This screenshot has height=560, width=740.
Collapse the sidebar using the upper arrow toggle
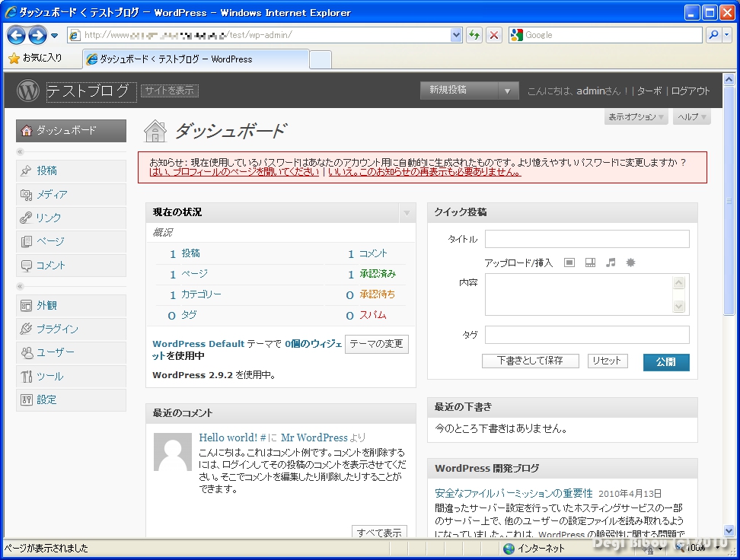(x=20, y=152)
